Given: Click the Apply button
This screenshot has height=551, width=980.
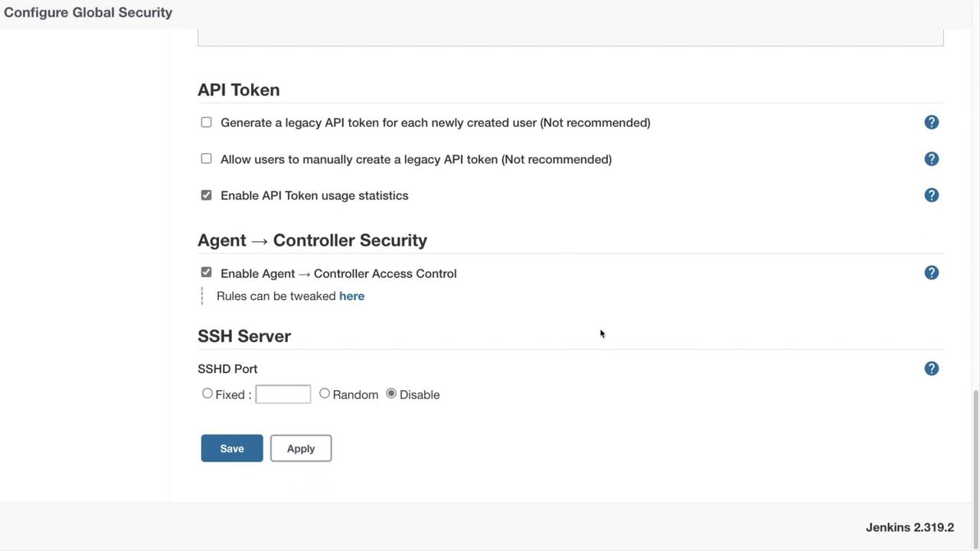Looking at the screenshot, I should pyautogui.click(x=301, y=448).
